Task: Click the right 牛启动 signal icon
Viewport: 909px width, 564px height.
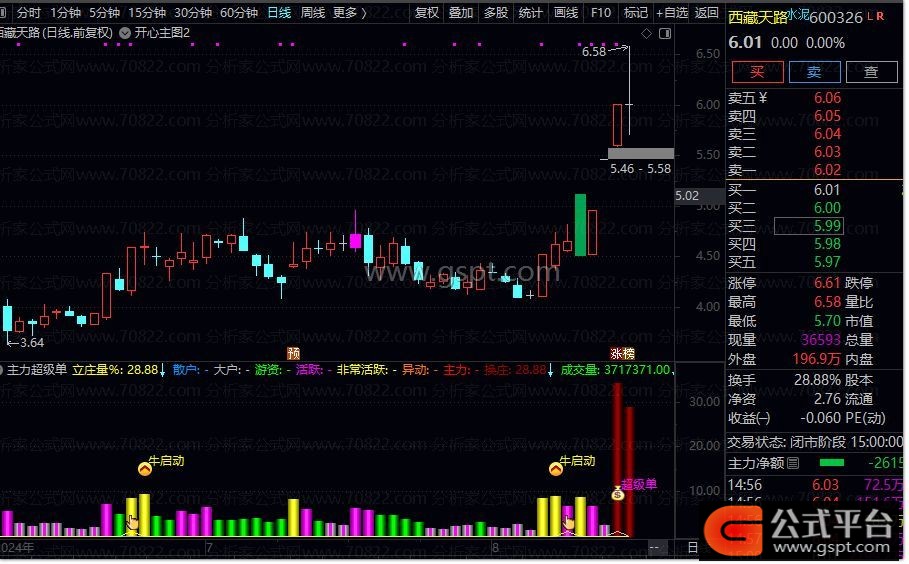Action: [555, 468]
